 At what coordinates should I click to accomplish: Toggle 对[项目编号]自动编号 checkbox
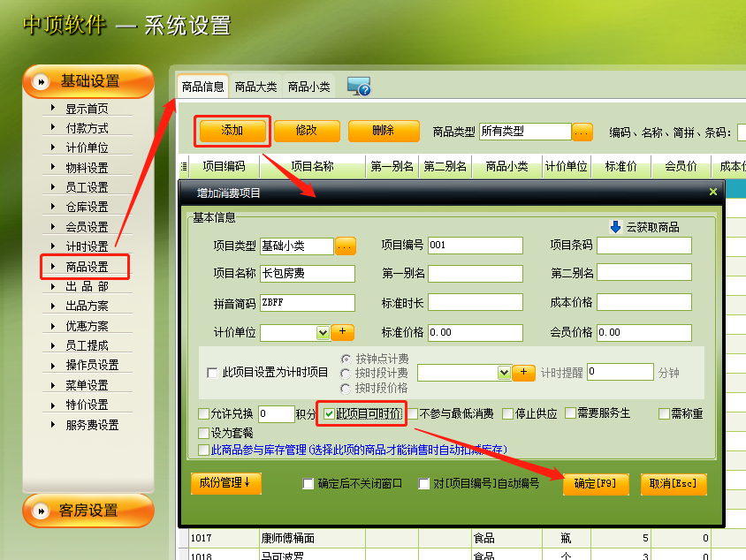click(x=423, y=484)
